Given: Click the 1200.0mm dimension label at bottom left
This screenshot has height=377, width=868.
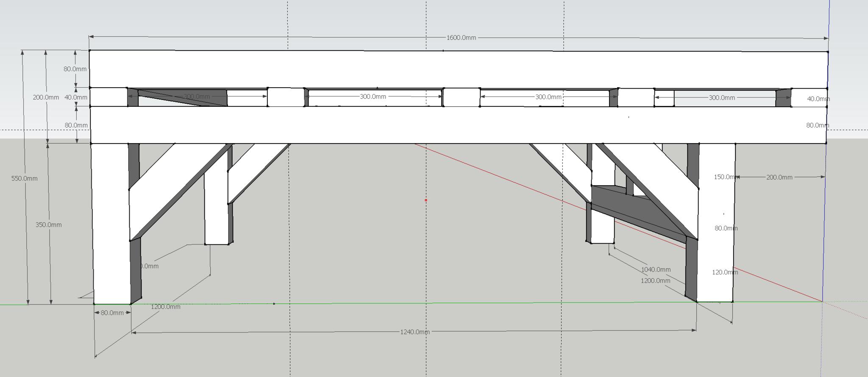Looking at the screenshot, I should pos(165,307).
